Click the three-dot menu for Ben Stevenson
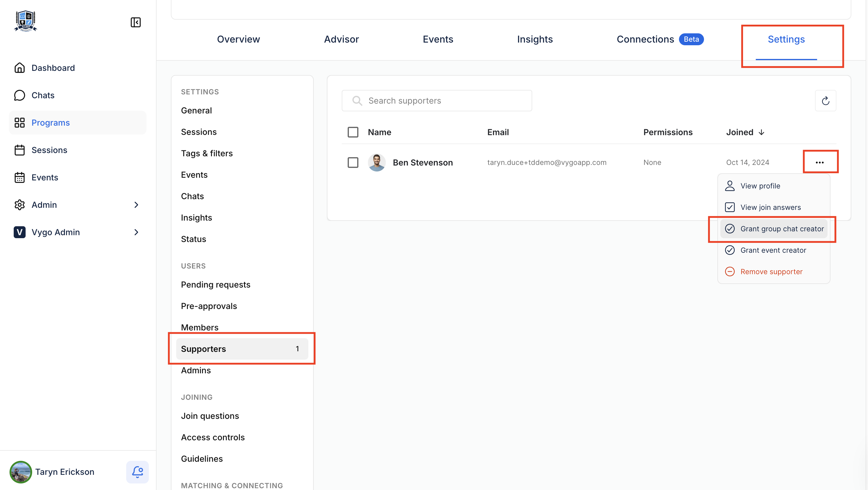This screenshot has width=868, height=490. [819, 163]
